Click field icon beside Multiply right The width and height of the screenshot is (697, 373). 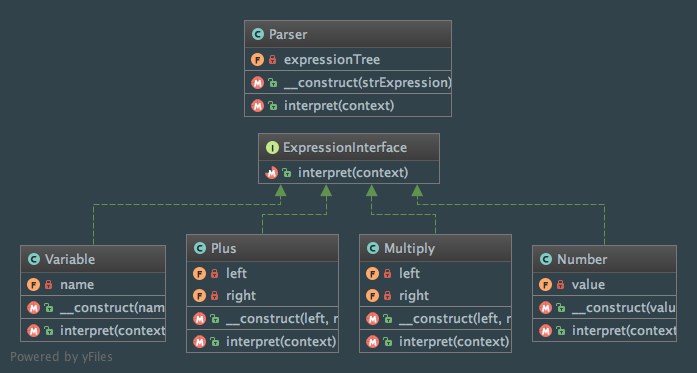click(x=373, y=296)
